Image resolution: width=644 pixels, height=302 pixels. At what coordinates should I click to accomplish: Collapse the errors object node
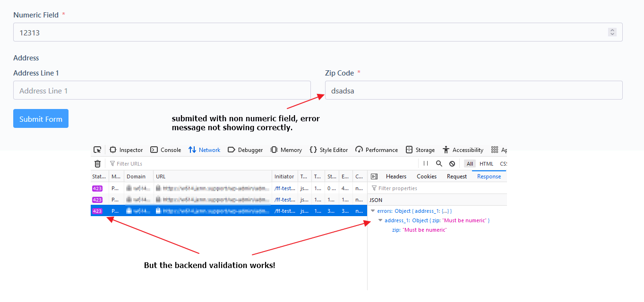374,211
